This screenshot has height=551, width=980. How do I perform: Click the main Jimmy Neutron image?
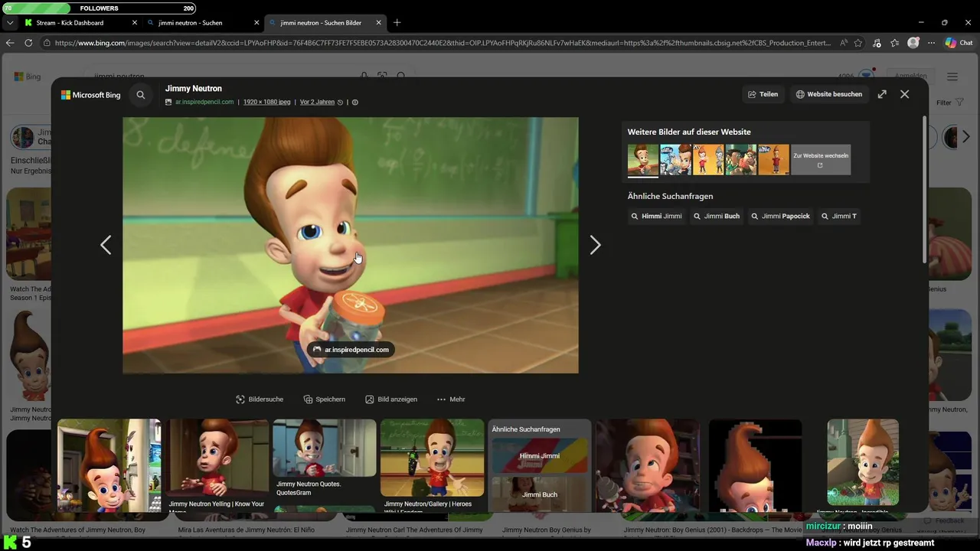pyautogui.click(x=351, y=245)
